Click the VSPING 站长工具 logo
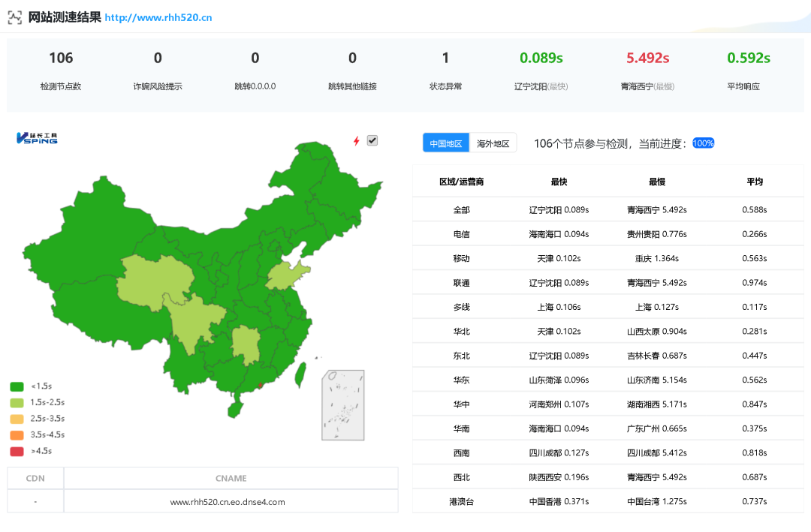The image size is (811, 532). click(x=35, y=138)
